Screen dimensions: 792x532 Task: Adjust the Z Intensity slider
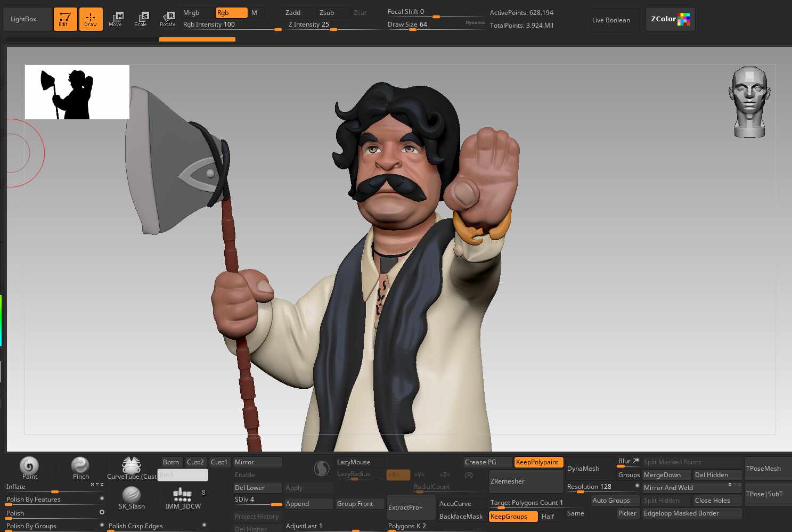point(333,24)
